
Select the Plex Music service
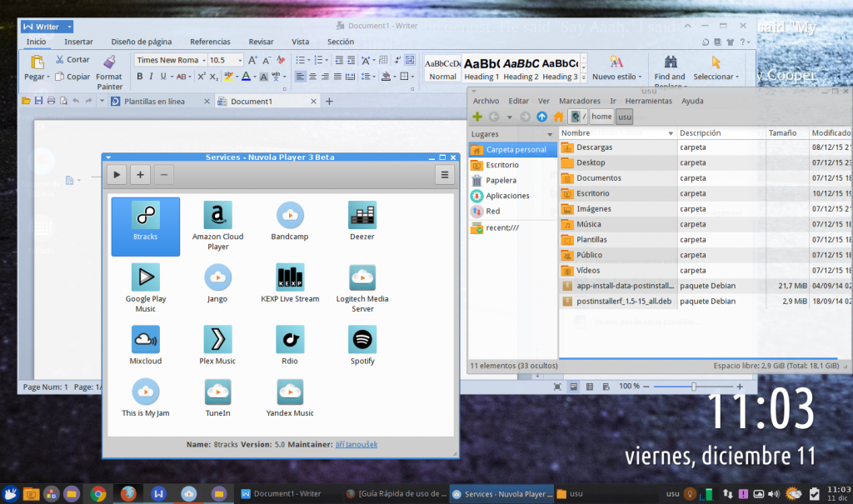217,345
